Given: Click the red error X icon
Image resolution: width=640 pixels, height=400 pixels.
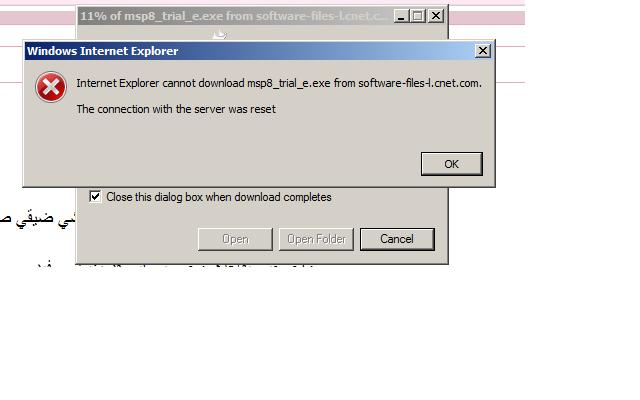Looking at the screenshot, I should tap(51, 87).
